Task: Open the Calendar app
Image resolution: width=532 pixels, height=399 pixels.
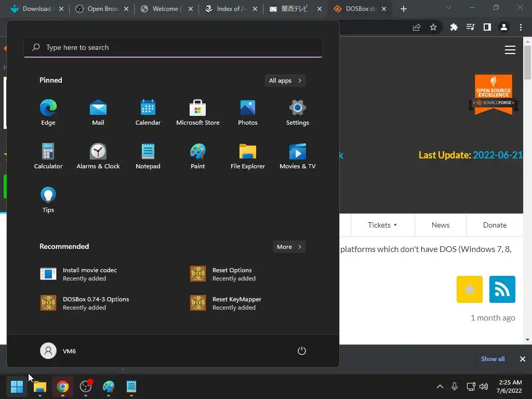Action: [148, 112]
